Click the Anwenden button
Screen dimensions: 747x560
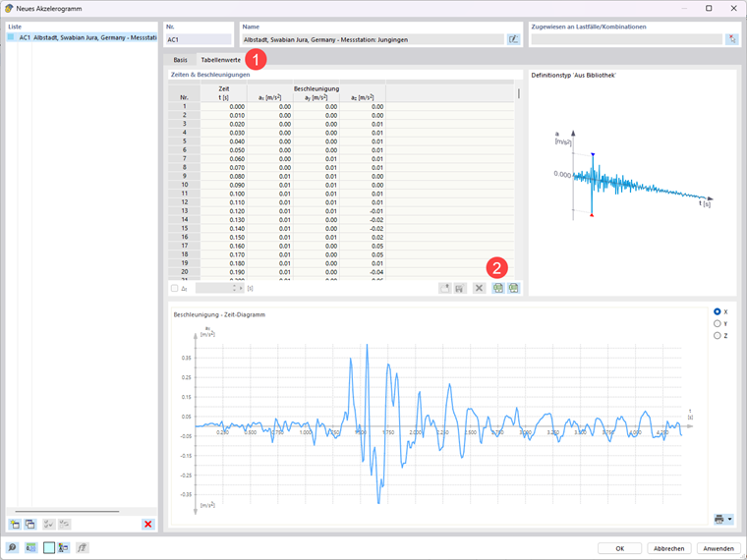pyautogui.click(x=718, y=548)
